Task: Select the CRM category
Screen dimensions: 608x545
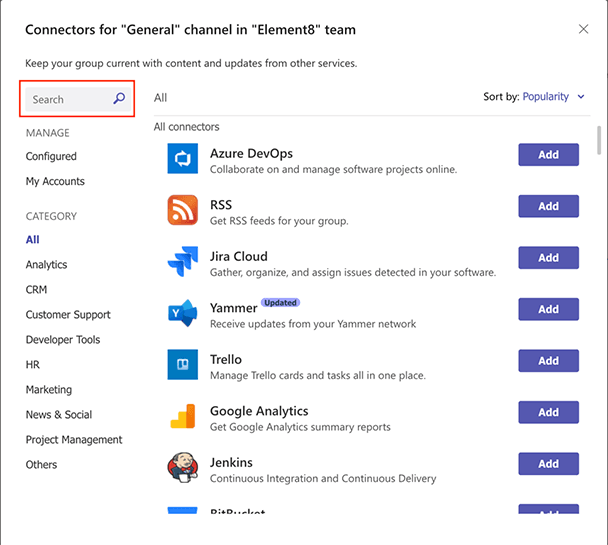Action: [x=36, y=290]
